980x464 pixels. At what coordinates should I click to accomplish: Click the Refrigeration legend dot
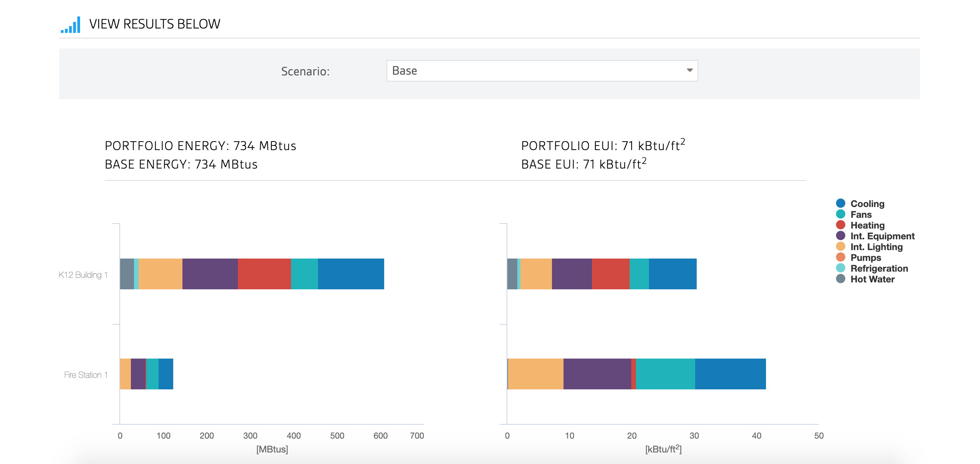[x=841, y=268]
